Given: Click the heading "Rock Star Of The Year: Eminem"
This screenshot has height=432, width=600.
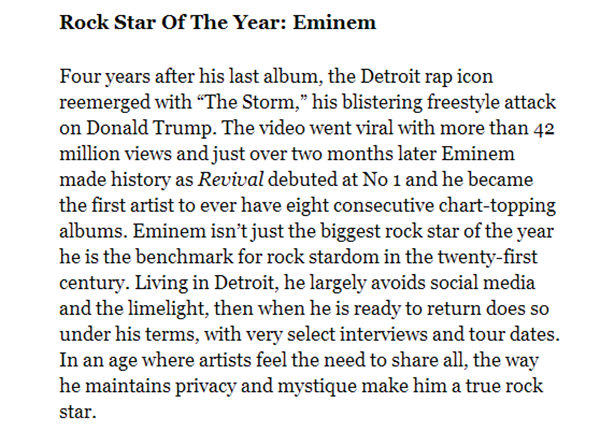Looking at the screenshot, I should 218,22.
